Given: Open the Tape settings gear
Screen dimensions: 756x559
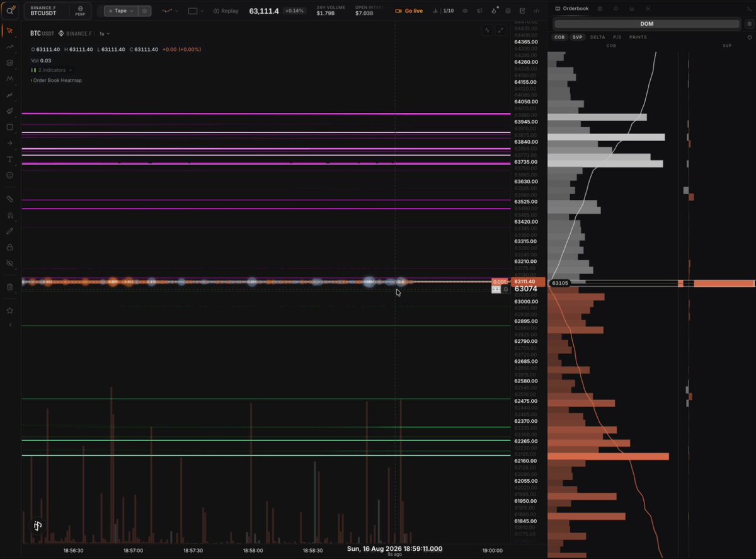Looking at the screenshot, I should tap(145, 11).
